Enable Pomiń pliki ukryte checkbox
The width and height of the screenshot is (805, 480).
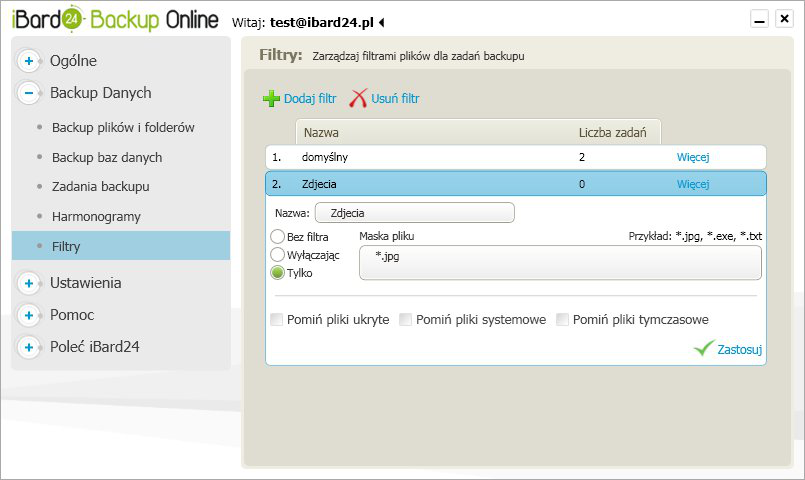[276, 319]
